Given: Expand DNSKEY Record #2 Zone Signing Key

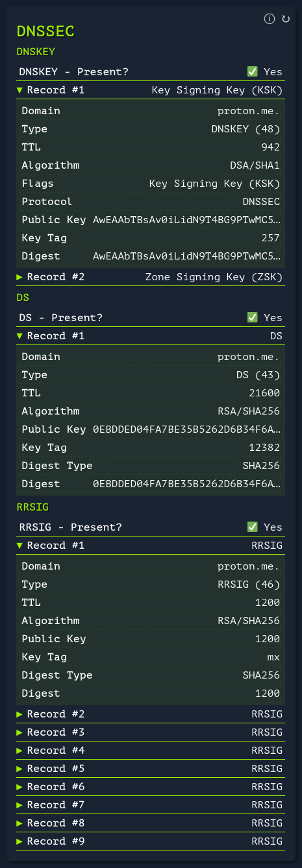Looking at the screenshot, I should (x=151, y=277).
